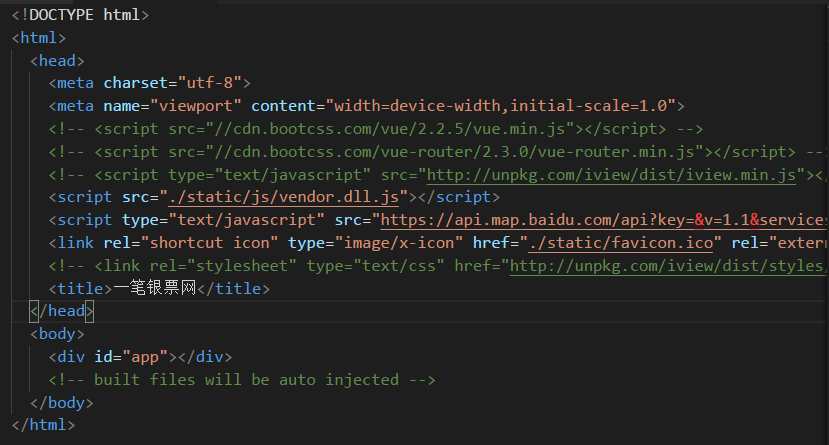Open the unpkg.com iview styles link
The width and height of the screenshot is (829, 445).
pyautogui.click(x=668, y=266)
